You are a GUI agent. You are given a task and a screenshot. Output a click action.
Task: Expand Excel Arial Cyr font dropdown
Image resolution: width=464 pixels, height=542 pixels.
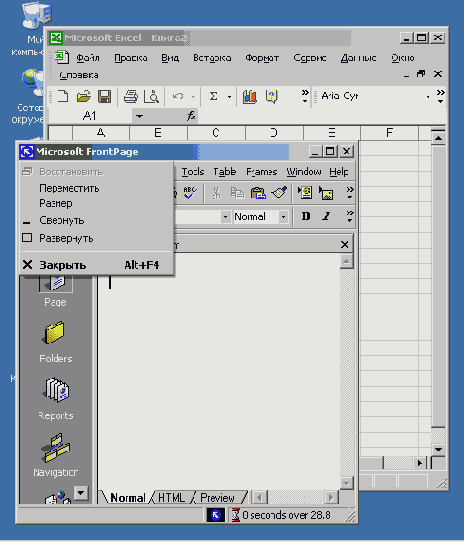[428, 97]
